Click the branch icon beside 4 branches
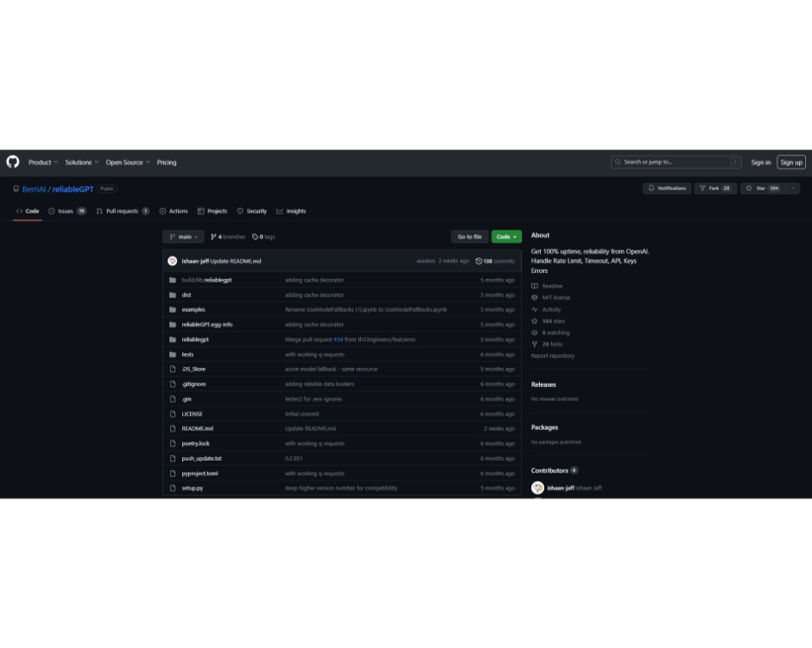Image resolution: width=812 pixels, height=648 pixels. click(213, 237)
